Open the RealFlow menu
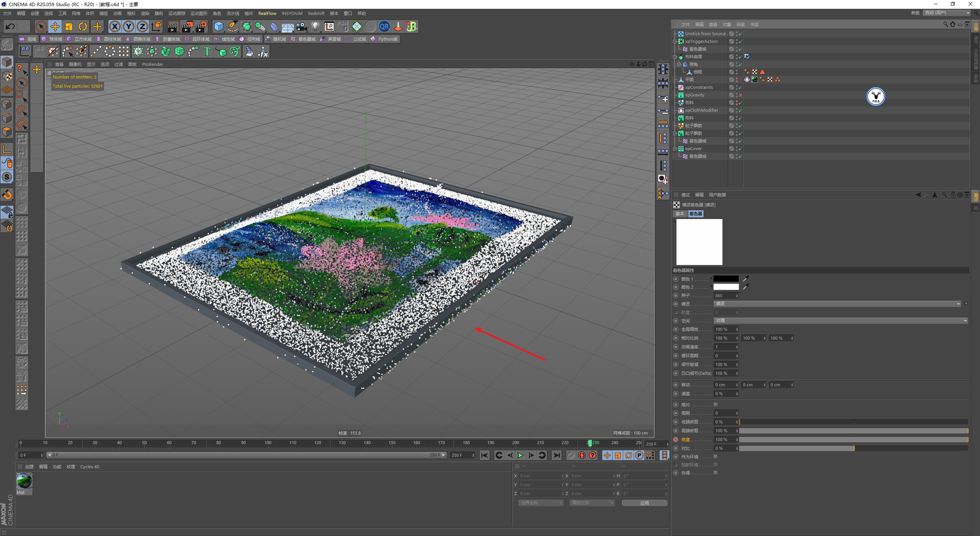 [x=267, y=13]
